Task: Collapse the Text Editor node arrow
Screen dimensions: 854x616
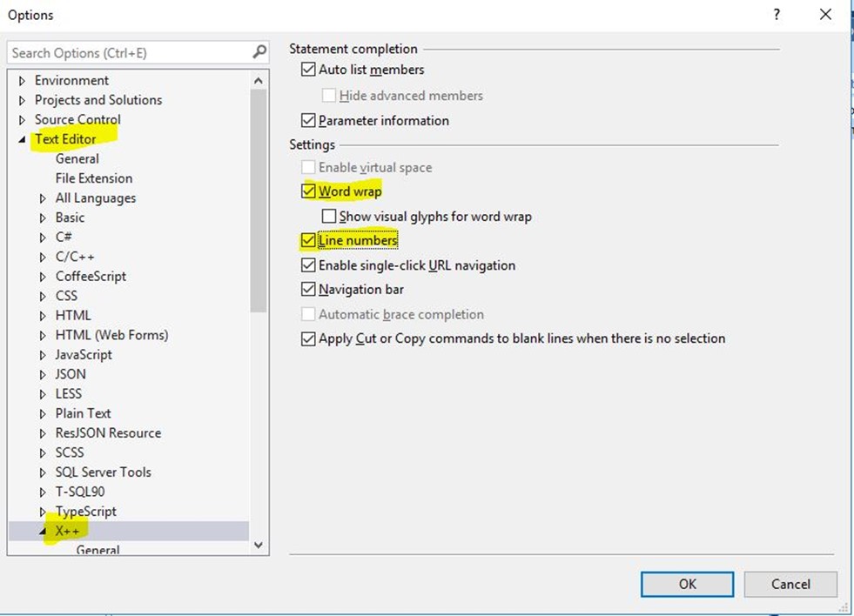Action: [23, 139]
